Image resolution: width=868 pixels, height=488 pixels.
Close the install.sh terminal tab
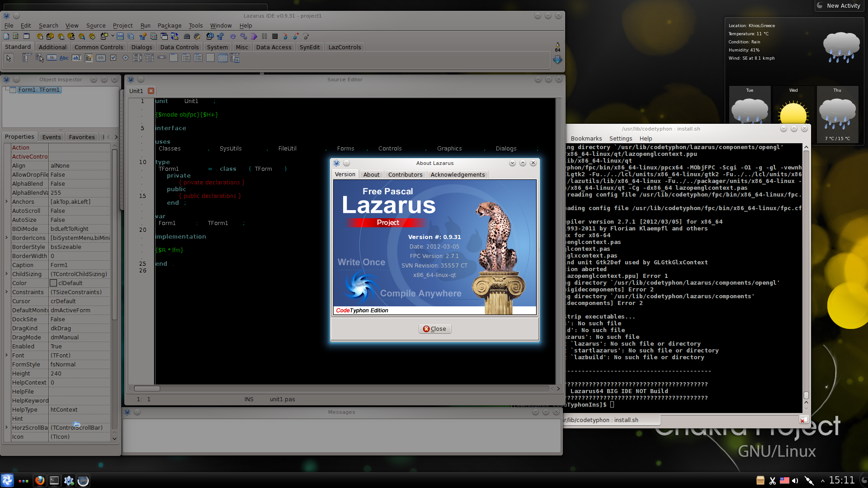click(803, 420)
